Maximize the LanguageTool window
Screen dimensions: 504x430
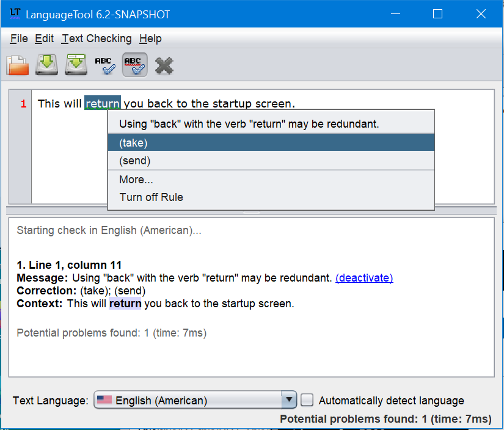pos(437,14)
